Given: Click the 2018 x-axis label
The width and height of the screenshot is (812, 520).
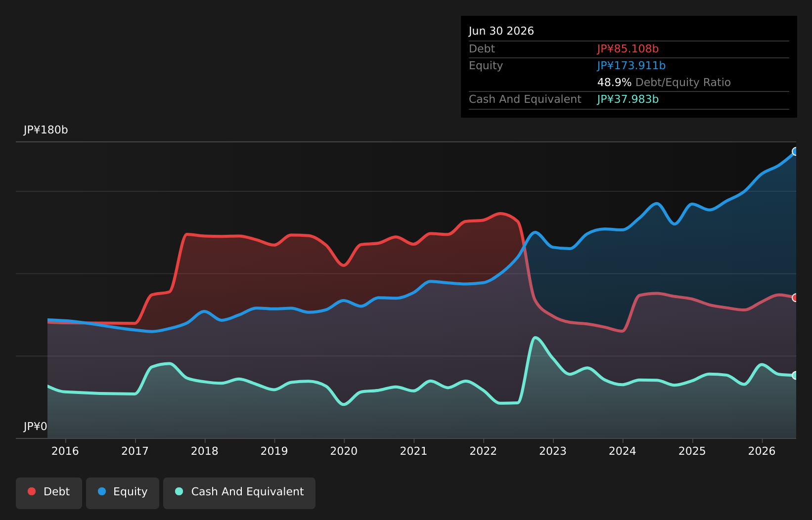Looking at the screenshot, I should click(205, 451).
